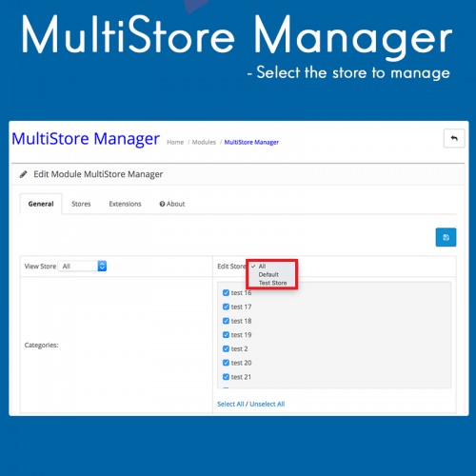Choose Default in Edit Store list

pyautogui.click(x=268, y=274)
